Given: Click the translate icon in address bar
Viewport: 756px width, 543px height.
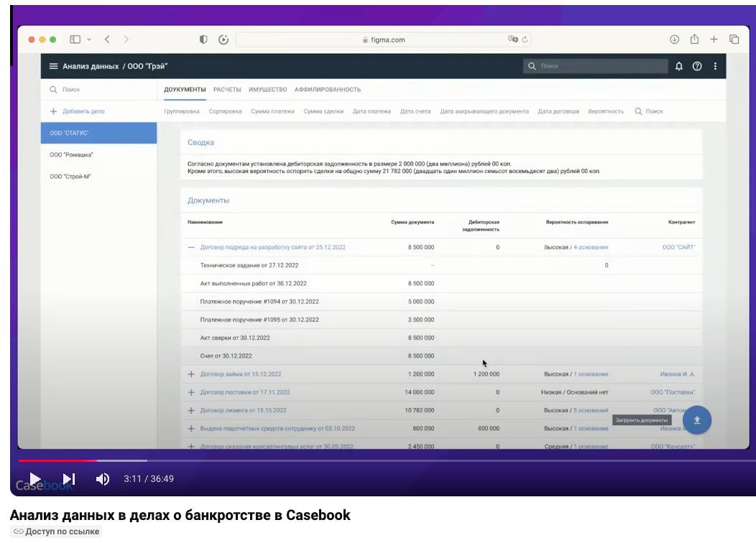Looking at the screenshot, I should click(x=512, y=39).
